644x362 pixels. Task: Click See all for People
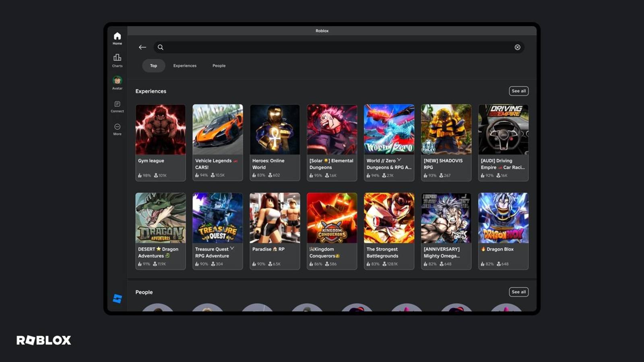tap(518, 292)
